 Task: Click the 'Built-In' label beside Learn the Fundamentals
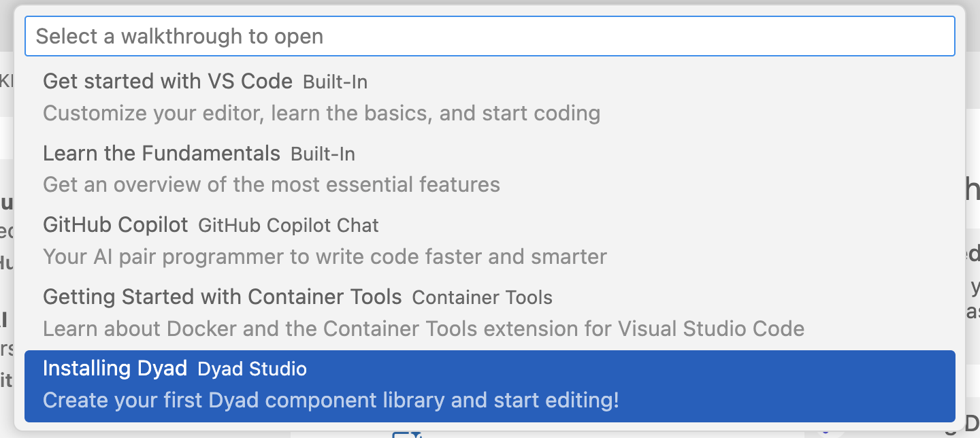click(323, 154)
